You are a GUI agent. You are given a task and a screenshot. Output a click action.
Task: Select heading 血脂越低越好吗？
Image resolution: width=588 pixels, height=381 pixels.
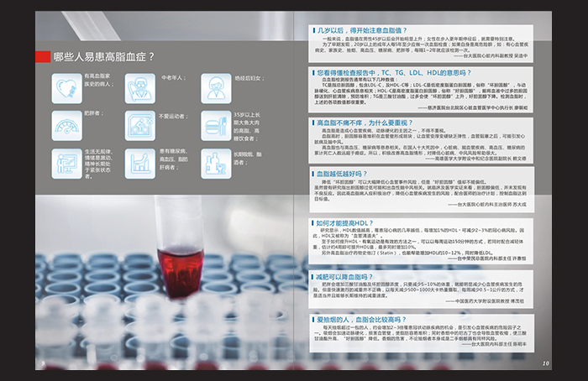coord(342,174)
